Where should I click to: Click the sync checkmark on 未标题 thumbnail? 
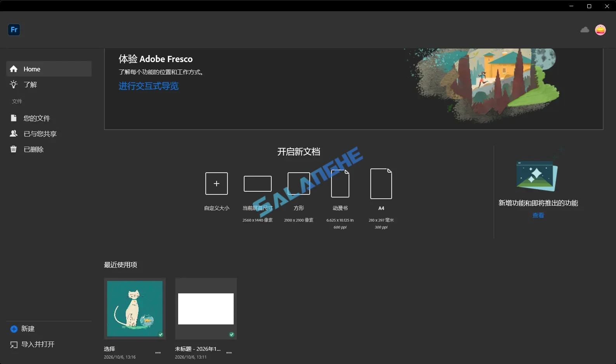tap(232, 335)
